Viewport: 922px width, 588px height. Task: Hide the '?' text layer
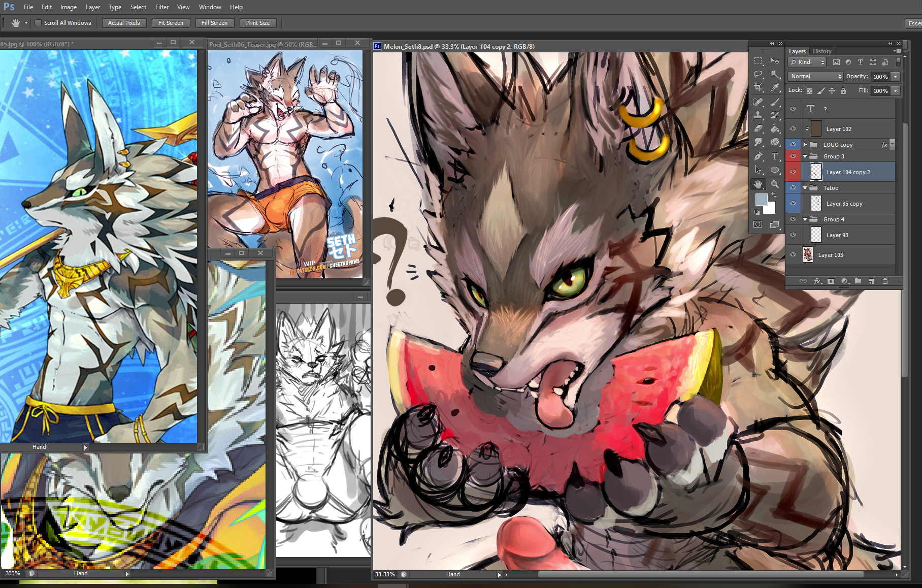click(x=793, y=109)
